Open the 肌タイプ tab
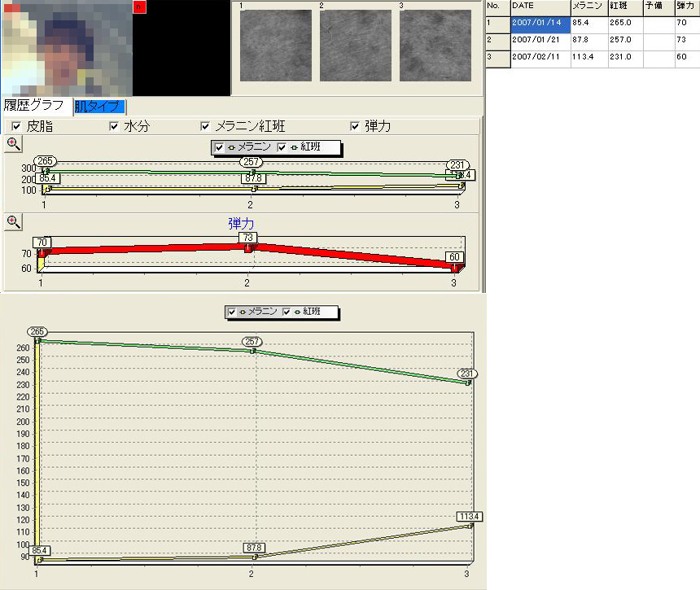Image resolution: width=700 pixels, height=590 pixels. pyautogui.click(x=99, y=107)
